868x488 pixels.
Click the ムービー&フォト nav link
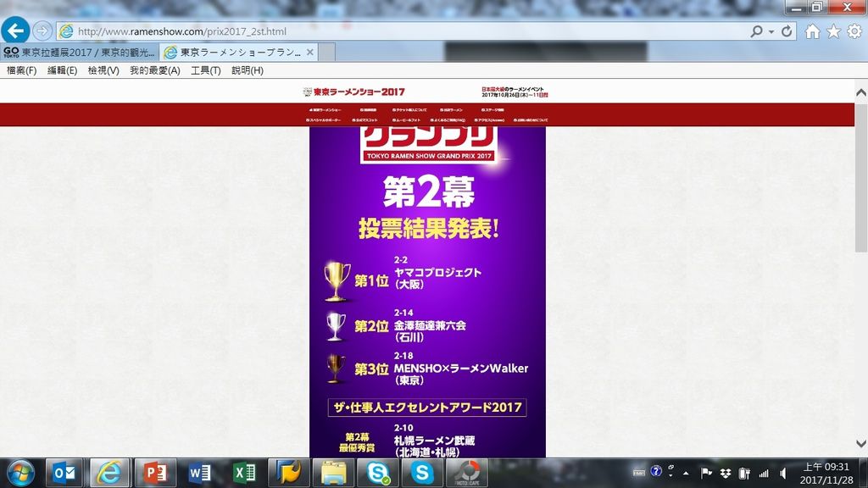pos(406,120)
